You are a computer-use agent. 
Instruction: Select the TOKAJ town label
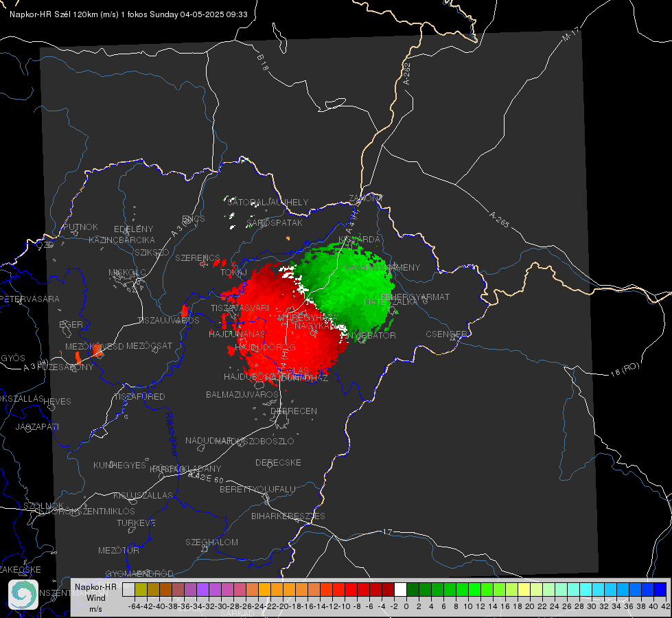click(233, 273)
